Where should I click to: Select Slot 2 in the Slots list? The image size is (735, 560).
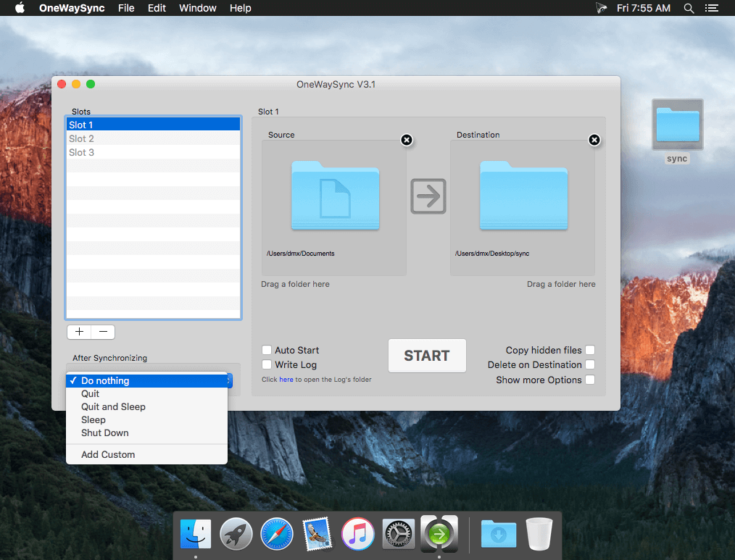153,138
